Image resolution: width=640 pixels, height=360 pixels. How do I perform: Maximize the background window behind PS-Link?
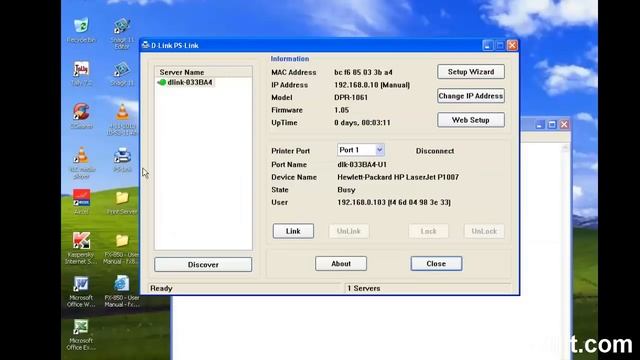[552, 124]
